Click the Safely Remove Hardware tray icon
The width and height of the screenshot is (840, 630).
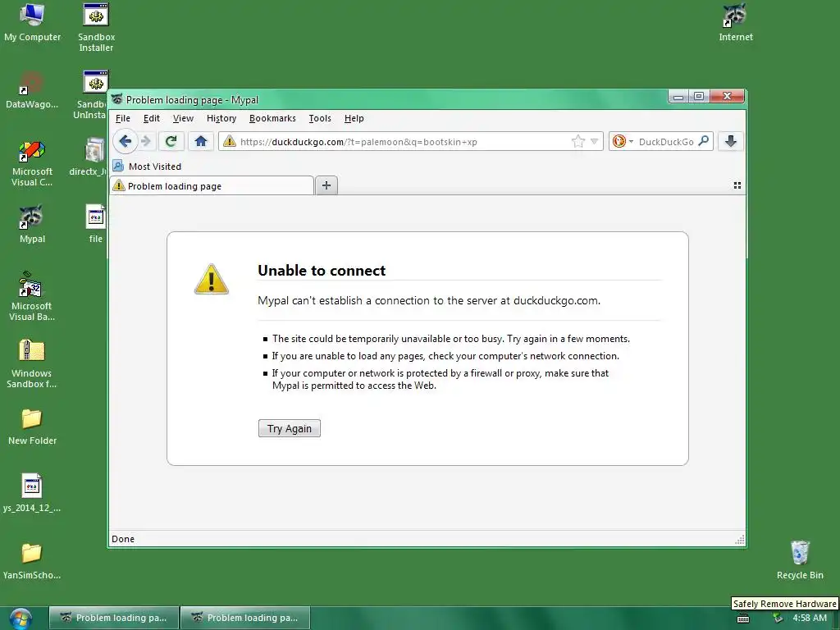(778, 619)
